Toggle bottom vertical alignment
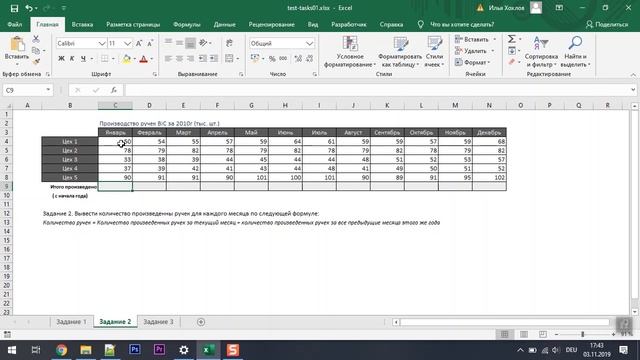The height and width of the screenshot is (360, 640). pos(190,42)
